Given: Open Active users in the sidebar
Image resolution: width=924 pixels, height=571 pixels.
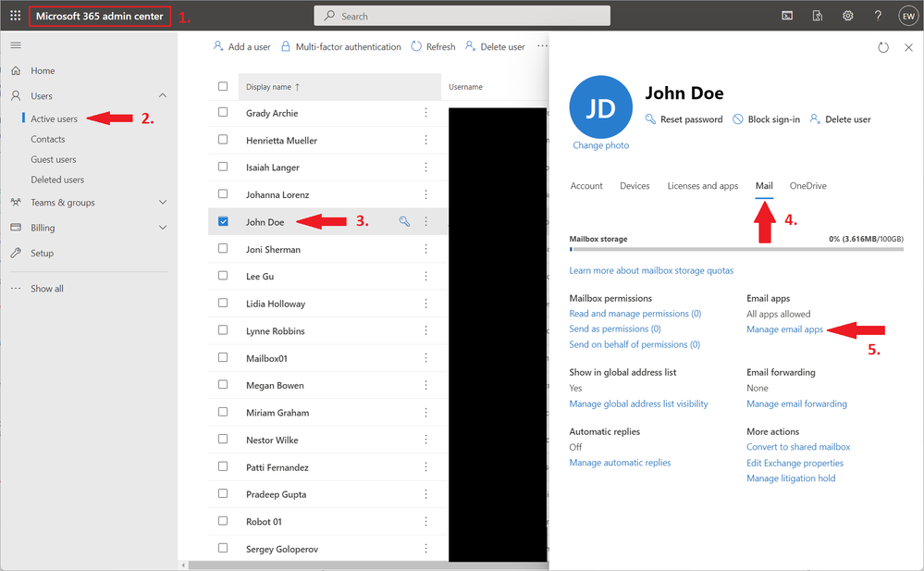Looking at the screenshot, I should pos(55,118).
